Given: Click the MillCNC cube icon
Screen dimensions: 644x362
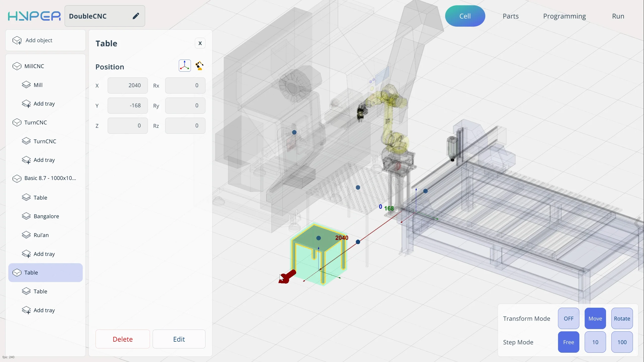Looking at the screenshot, I should pos(17,66).
